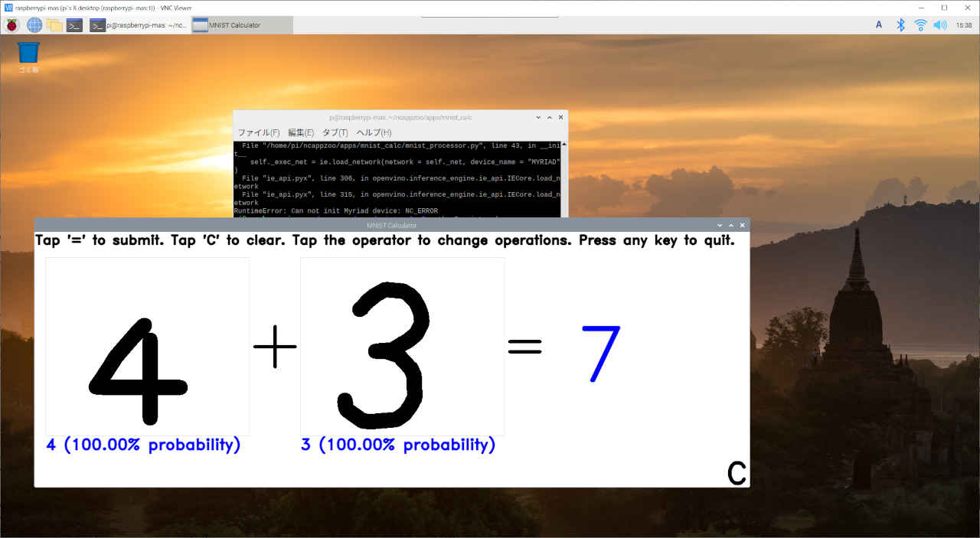The height and width of the screenshot is (538, 980).
Task: Click the 'A' input method indicator
Action: pos(878,25)
